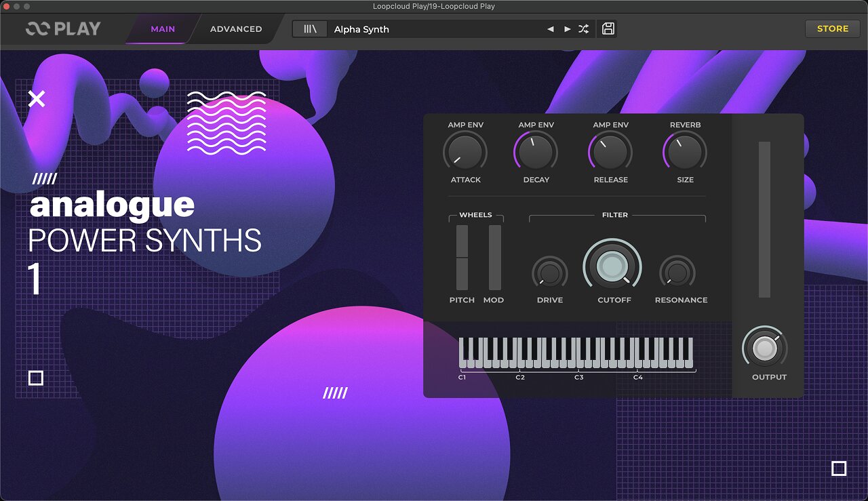Image resolution: width=868 pixels, height=501 pixels.
Task: Open the preset library browser icon
Action: pyautogui.click(x=310, y=29)
